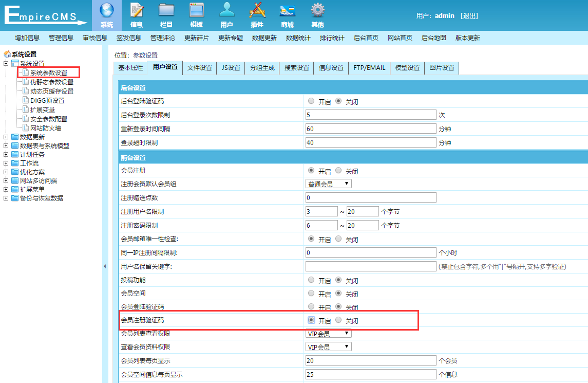Expand the 数据更新 tree node
588x383 pixels.
6,137
